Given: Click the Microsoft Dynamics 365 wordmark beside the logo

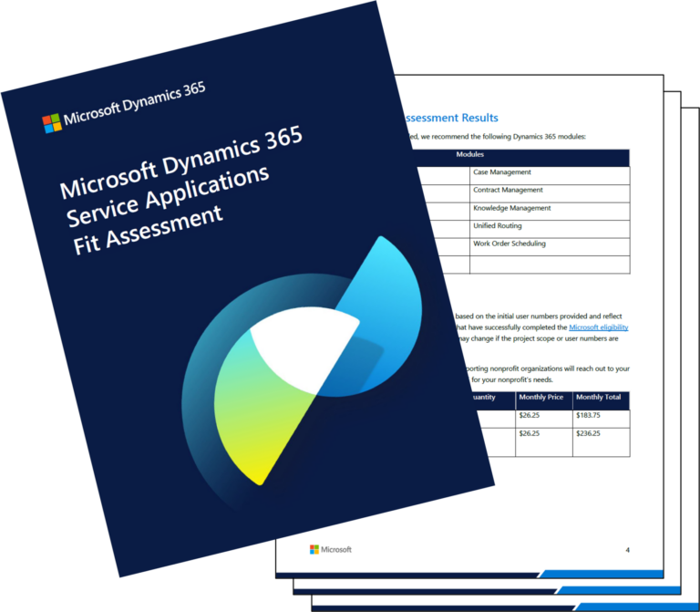Looking at the screenshot, I should tap(134, 104).
